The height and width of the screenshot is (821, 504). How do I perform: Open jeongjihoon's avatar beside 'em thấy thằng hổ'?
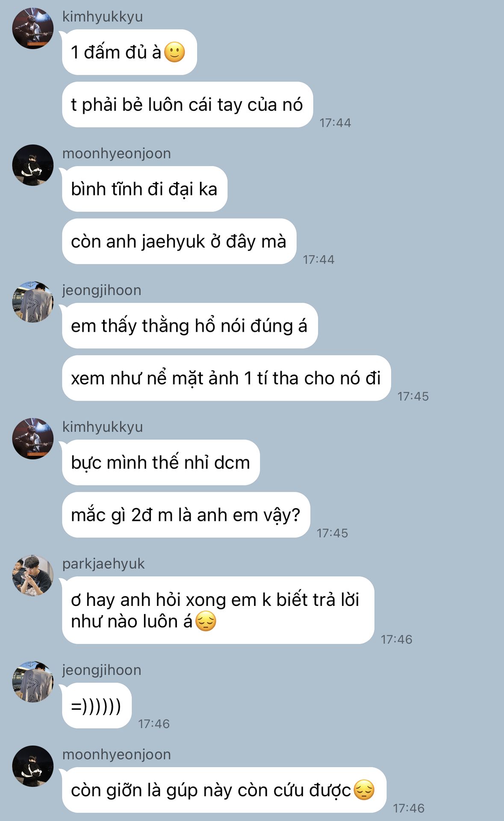pos(33,302)
